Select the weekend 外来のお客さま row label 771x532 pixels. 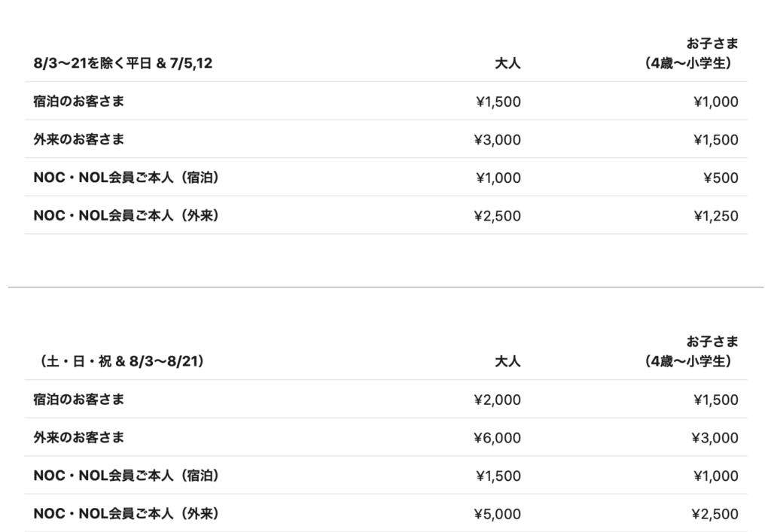click(x=79, y=439)
